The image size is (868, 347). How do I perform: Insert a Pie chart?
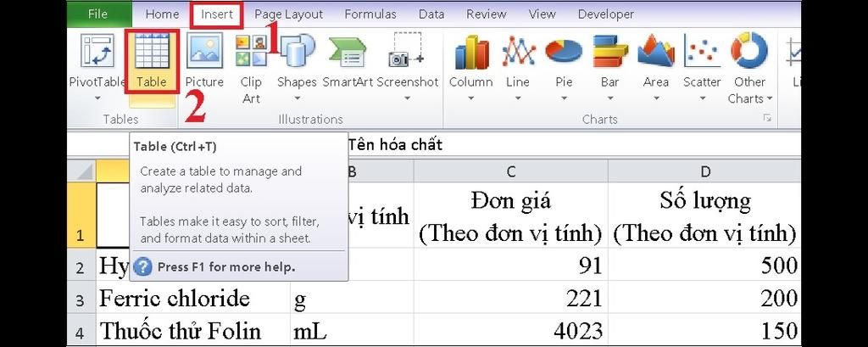(x=564, y=61)
